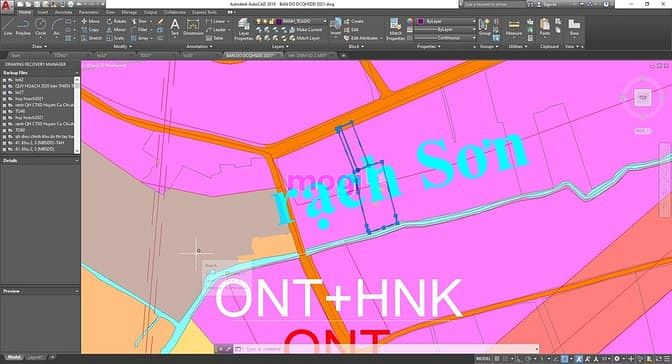This screenshot has width=672, height=364.
Task: Click the Create block tool
Action: (354, 21)
